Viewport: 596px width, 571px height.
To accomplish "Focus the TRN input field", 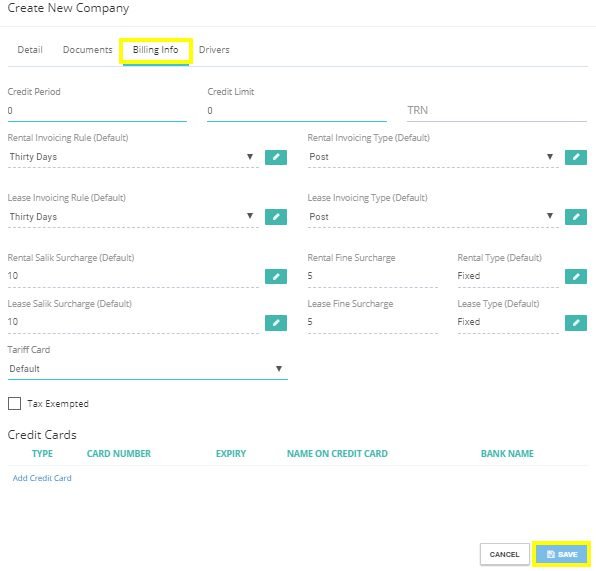I will tap(496, 111).
